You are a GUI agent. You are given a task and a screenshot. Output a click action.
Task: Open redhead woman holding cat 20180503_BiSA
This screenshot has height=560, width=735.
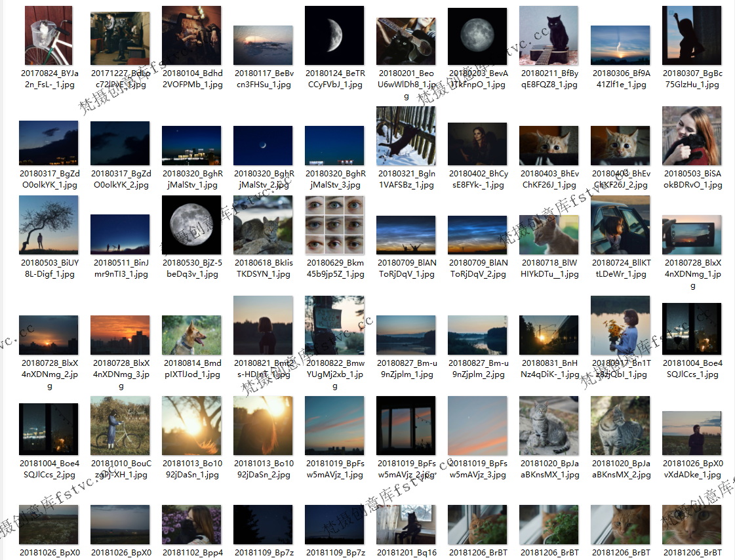692,136
